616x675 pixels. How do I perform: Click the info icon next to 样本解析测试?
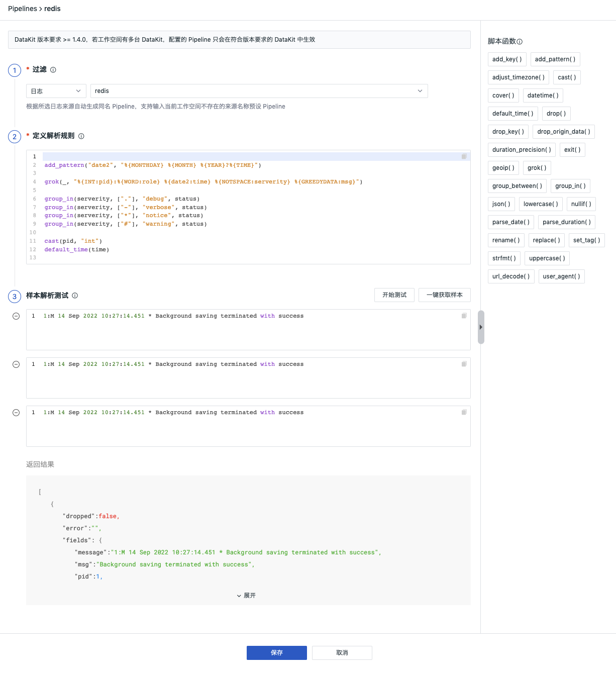(x=75, y=296)
